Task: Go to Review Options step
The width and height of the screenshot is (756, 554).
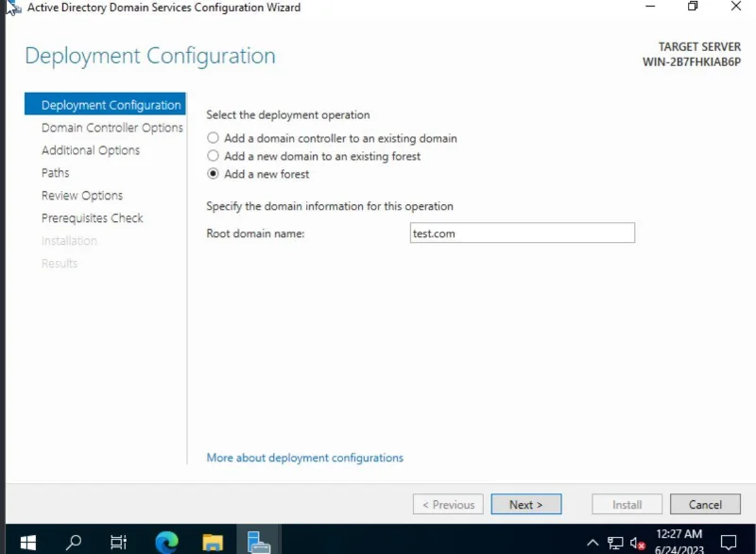Action: pyautogui.click(x=82, y=196)
